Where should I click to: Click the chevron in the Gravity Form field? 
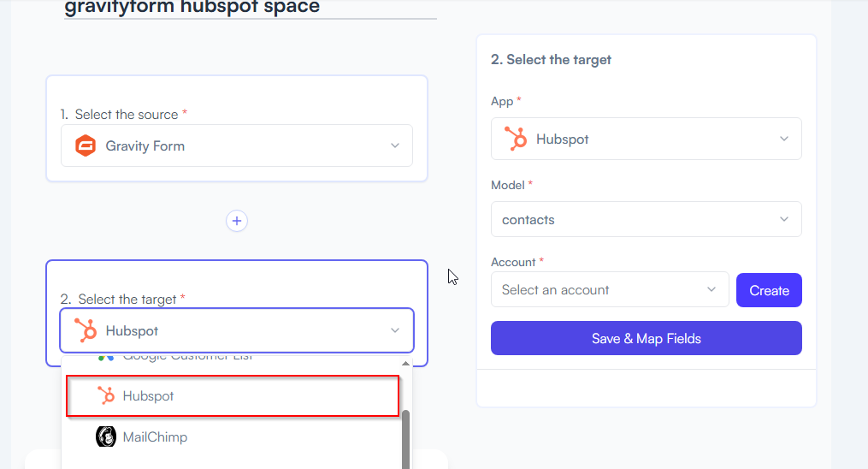click(x=395, y=145)
